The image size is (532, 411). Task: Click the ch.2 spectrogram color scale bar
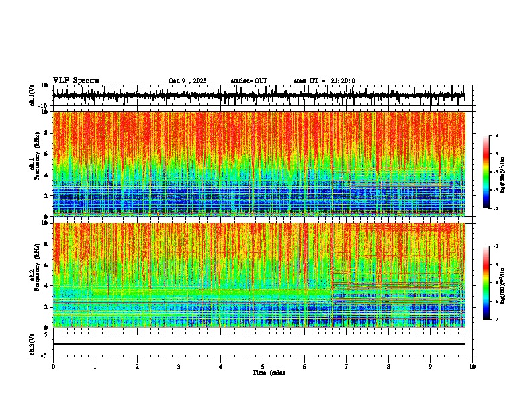[x=486, y=283]
